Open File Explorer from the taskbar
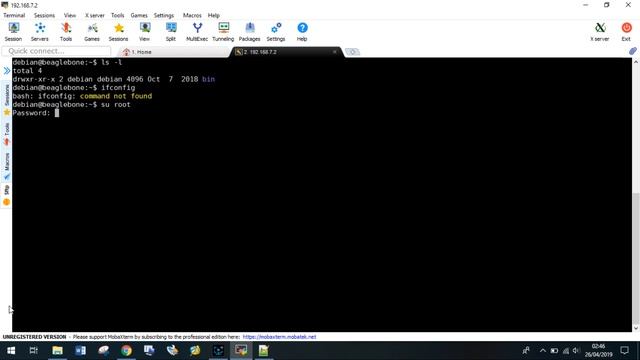This screenshot has height=360, width=640. click(57, 351)
